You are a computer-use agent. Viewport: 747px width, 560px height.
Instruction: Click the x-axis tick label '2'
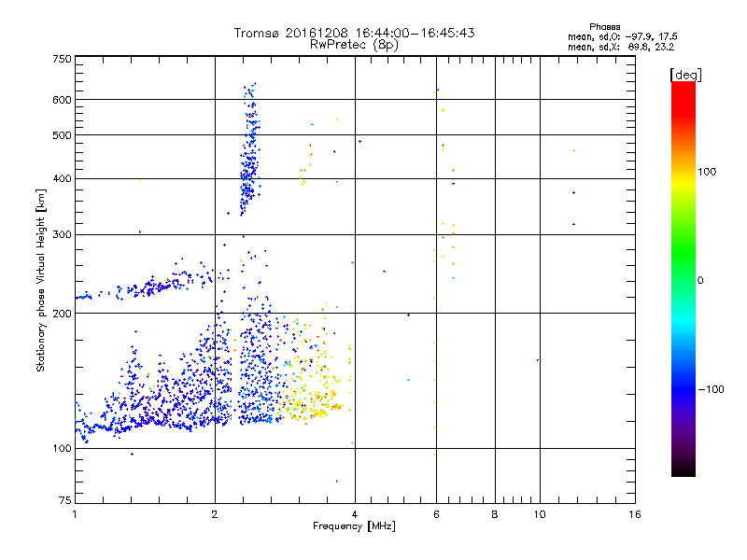215,514
